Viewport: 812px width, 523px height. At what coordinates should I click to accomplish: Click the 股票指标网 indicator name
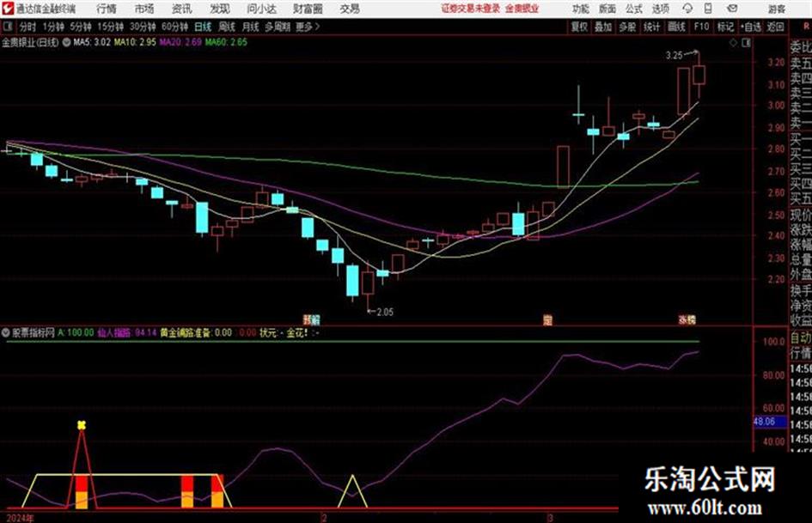(x=34, y=332)
